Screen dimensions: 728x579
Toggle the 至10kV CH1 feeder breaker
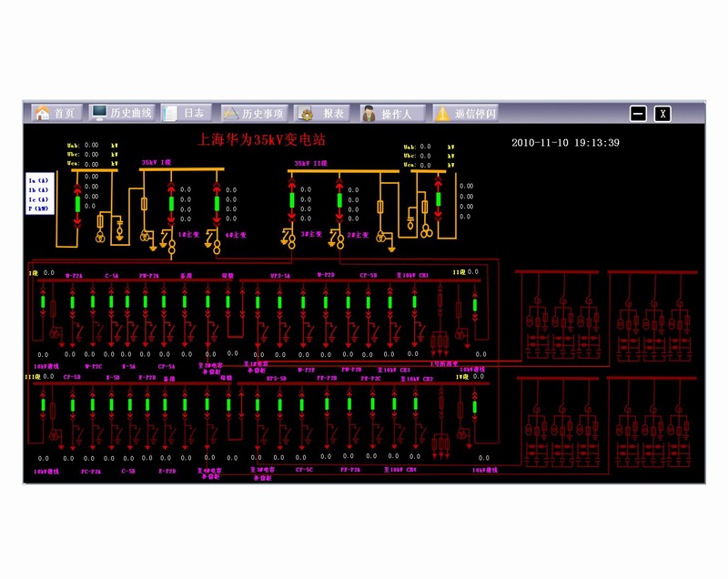[415, 302]
